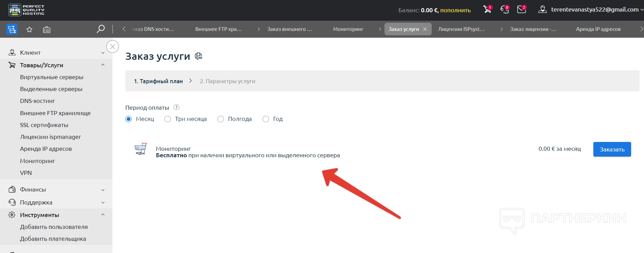
Task: Click the Мониторинг tariff name
Action: pyautogui.click(x=173, y=149)
